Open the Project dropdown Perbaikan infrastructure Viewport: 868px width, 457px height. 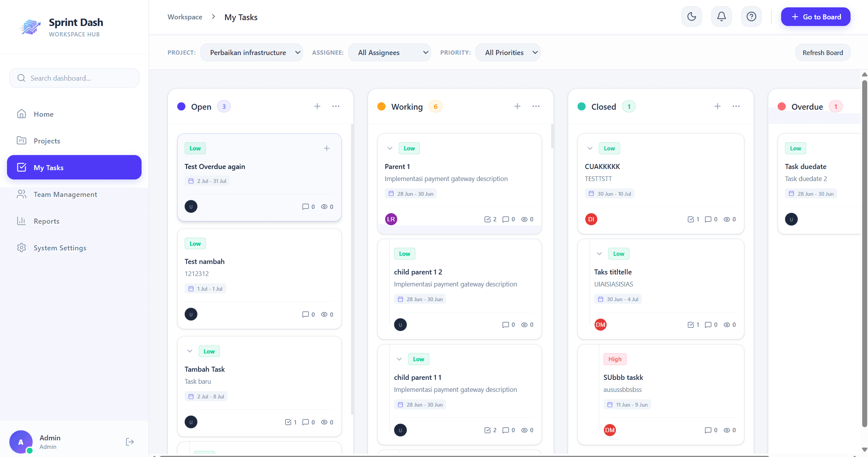click(x=252, y=52)
